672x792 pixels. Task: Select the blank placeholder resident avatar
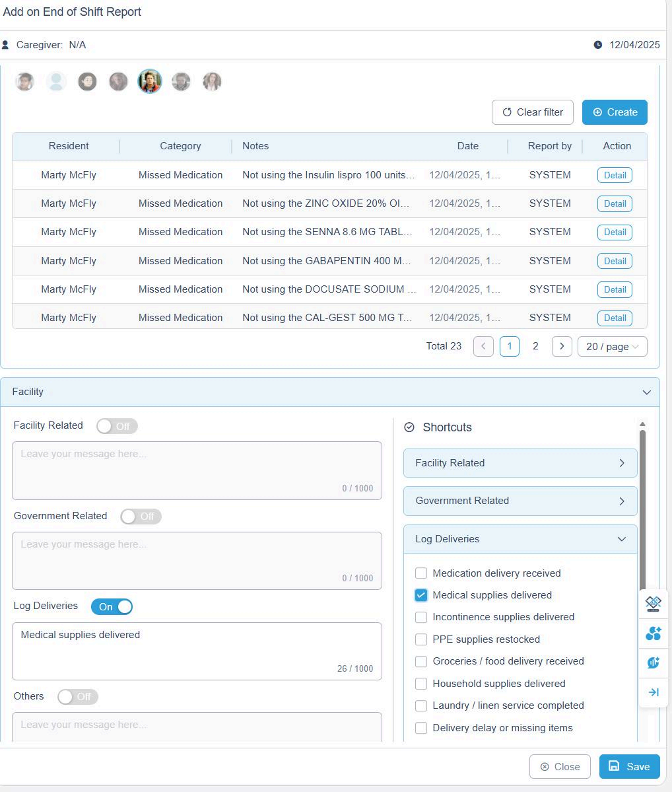coord(56,81)
